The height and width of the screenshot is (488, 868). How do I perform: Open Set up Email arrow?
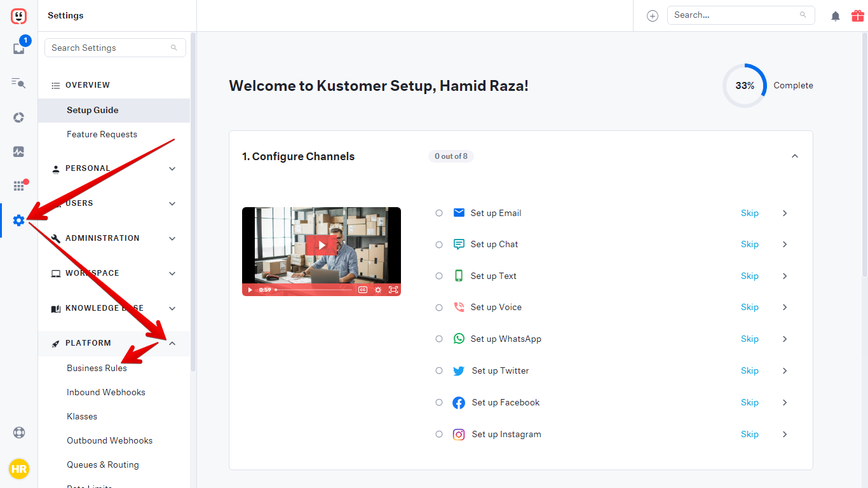(x=785, y=213)
